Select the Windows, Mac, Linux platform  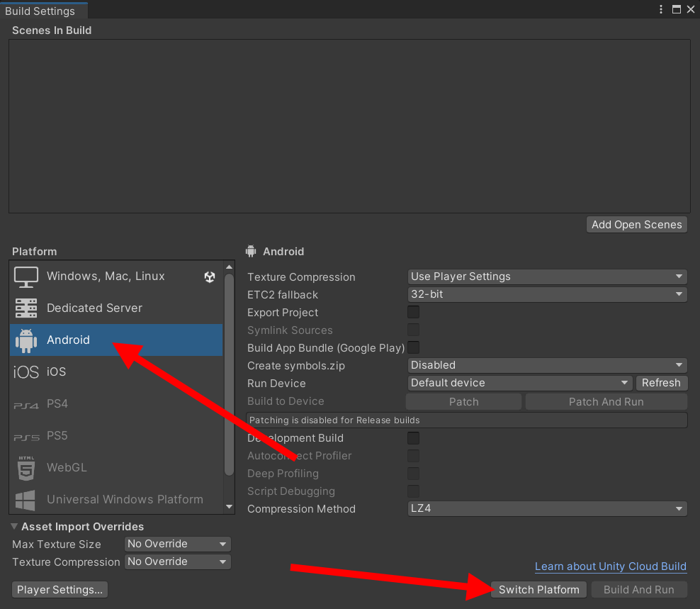coord(116,276)
